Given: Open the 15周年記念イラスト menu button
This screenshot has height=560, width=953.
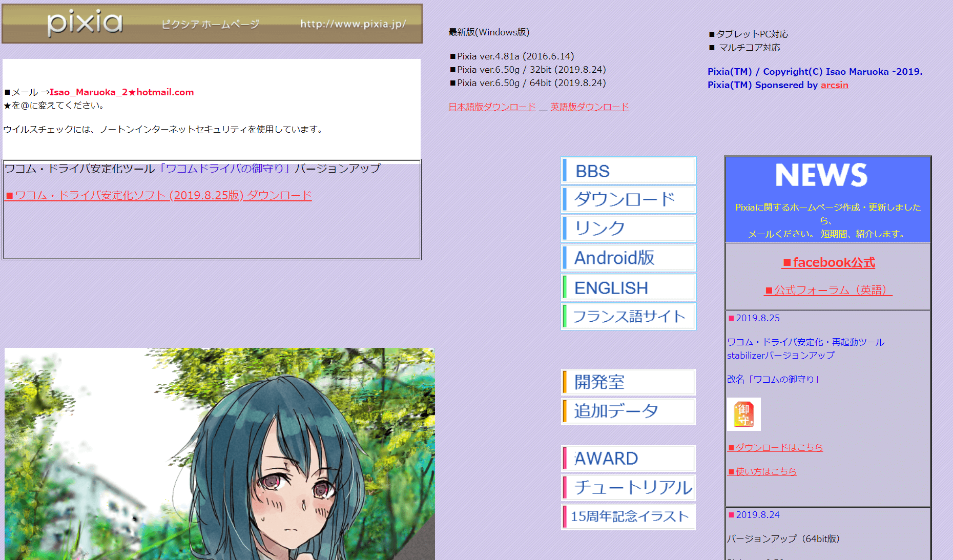Looking at the screenshot, I should [629, 517].
